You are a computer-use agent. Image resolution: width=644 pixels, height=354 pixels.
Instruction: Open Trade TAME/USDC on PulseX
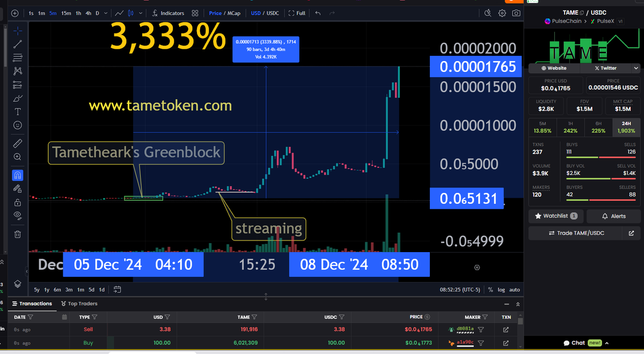[x=575, y=233]
